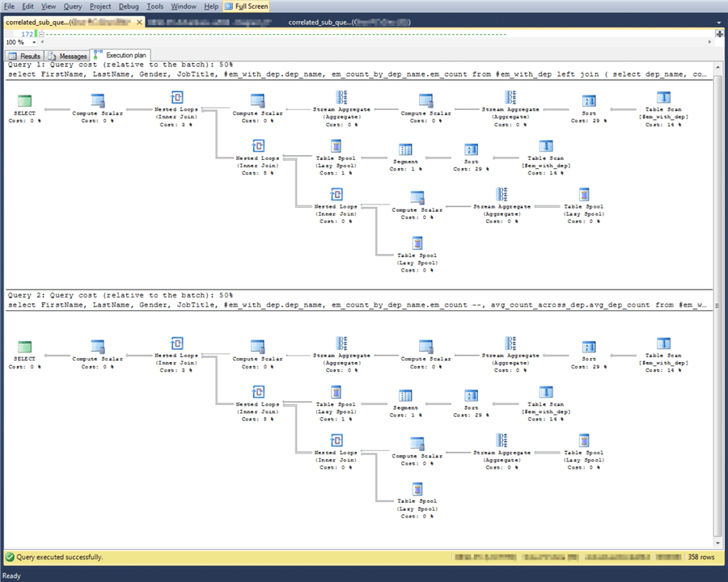Click the first Stream Aggregate icon in Query 1
This screenshot has height=582, width=728.
pos(341,98)
